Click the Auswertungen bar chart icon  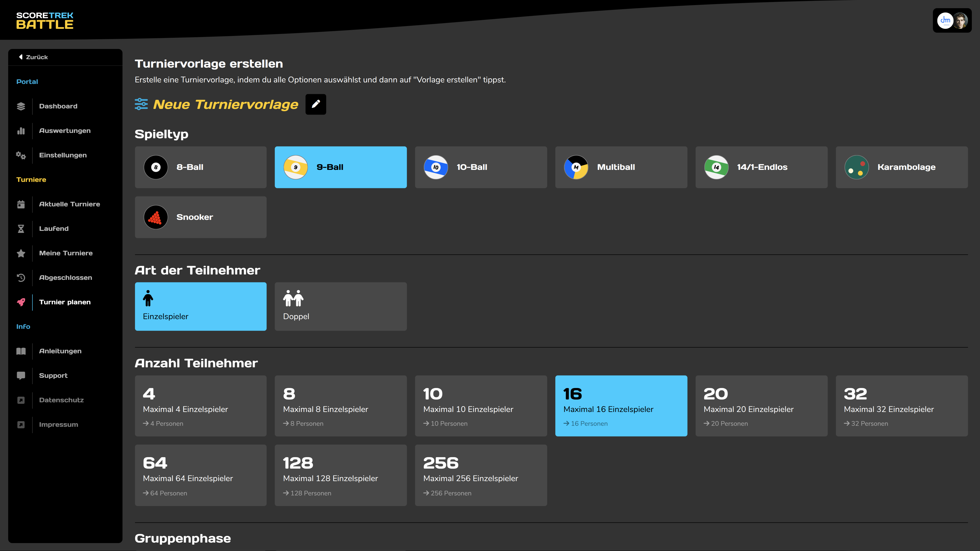click(21, 131)
